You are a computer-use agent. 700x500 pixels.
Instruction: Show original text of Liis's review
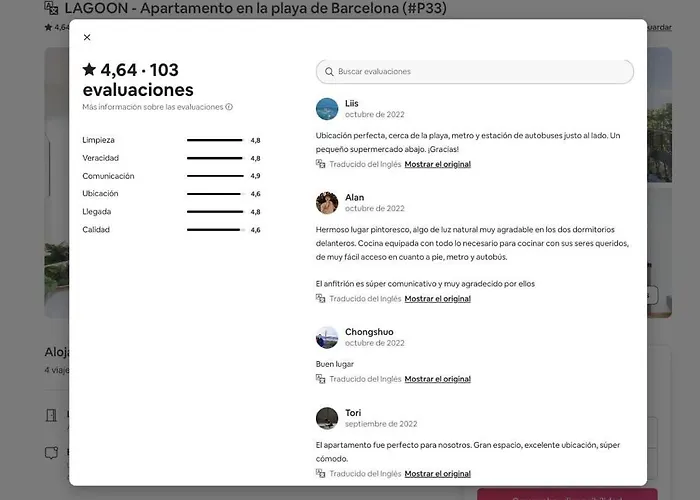coord(438,164)
